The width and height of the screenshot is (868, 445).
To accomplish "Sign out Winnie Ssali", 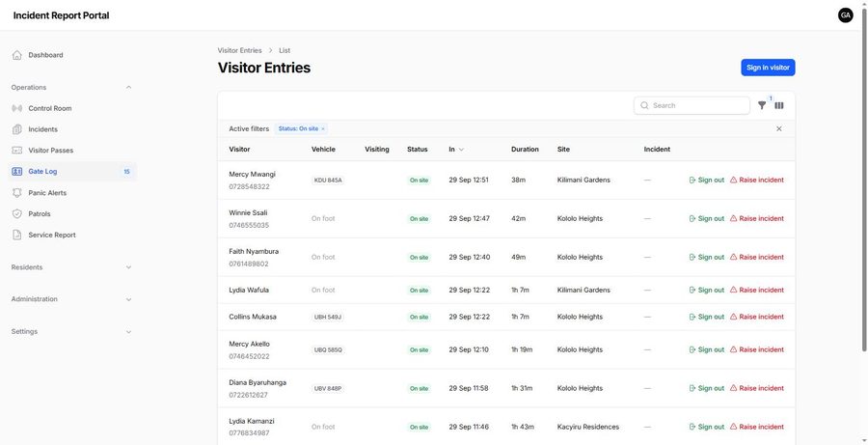I will [x=706, y=218].
